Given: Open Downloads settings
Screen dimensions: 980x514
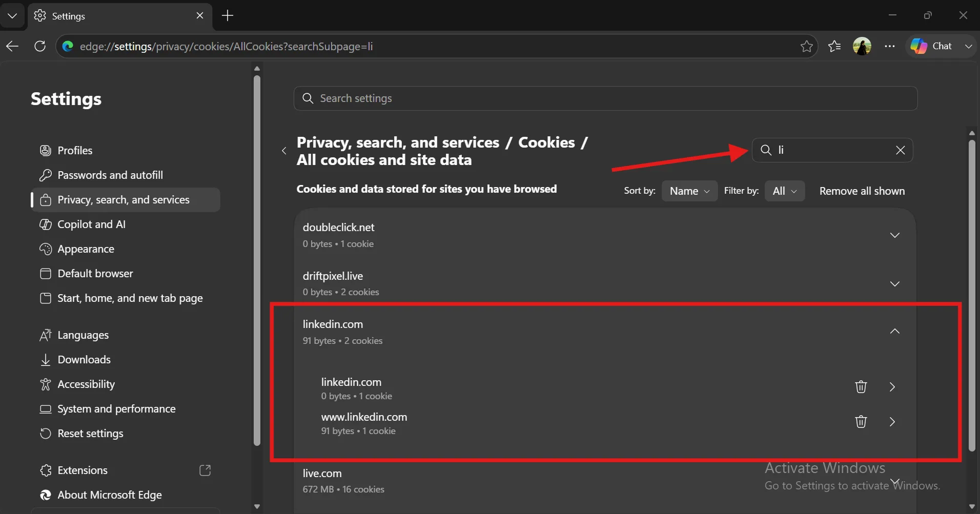Looking at the screenshot, I should click(x=126, y=360).
